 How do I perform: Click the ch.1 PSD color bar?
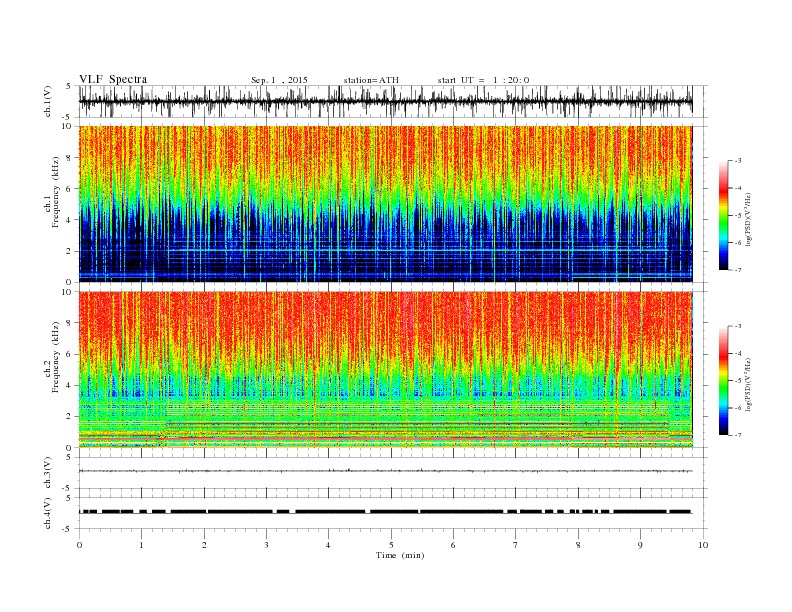[723, 215]
